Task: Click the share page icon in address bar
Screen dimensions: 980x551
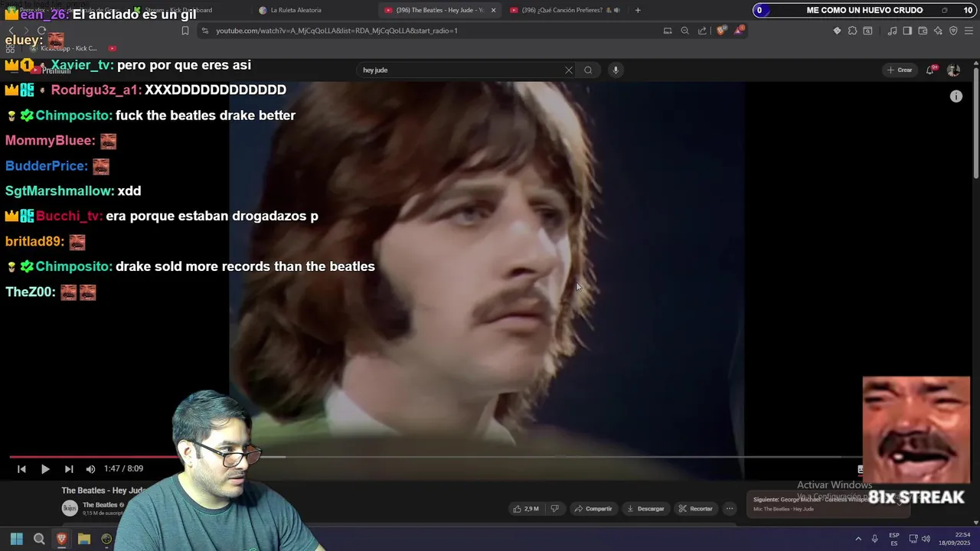Action: pyautogui.click(x=702, y=31)
